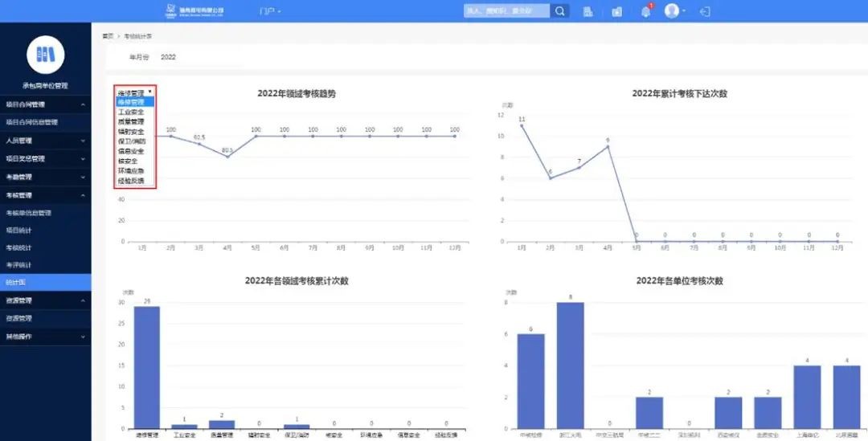868x441 pixels.
Task: Expand the 其他操作 sidebar section
Action: click(x=45, y=337)
